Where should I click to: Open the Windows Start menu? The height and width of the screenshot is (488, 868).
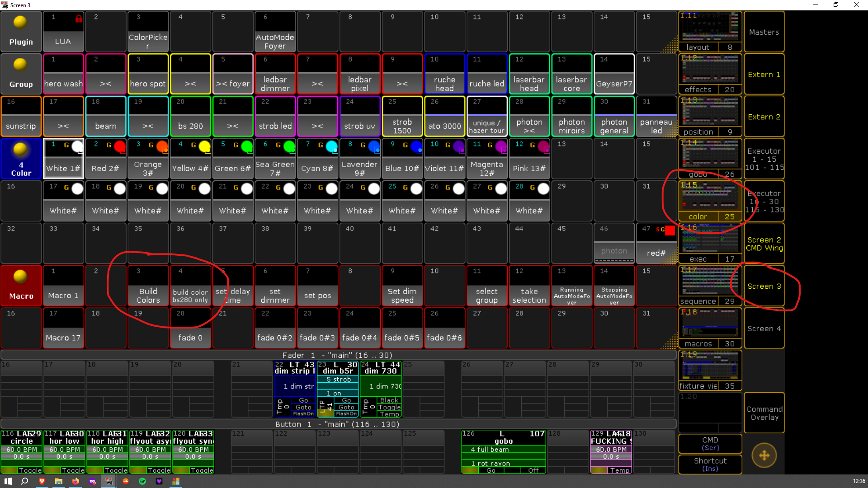click(8, 481)
